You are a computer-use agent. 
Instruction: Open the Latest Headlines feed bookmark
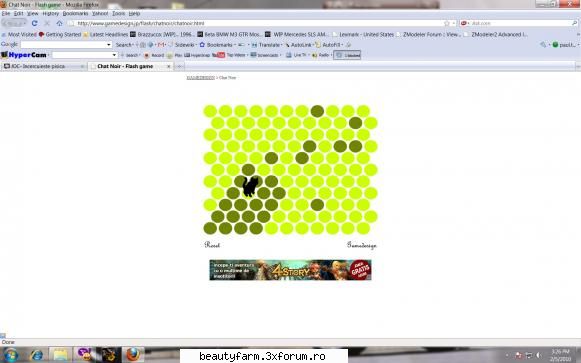[106, 34]
